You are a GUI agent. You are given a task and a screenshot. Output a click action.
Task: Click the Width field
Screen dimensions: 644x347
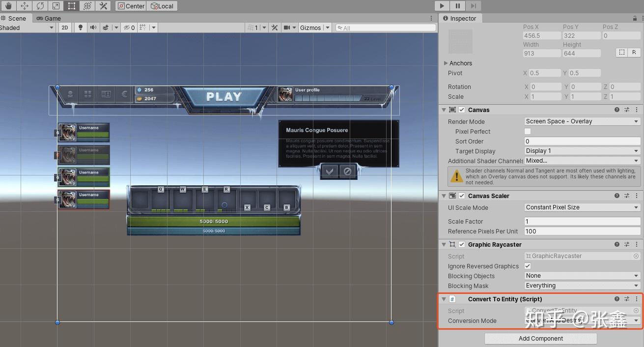(x=542, y=53)
